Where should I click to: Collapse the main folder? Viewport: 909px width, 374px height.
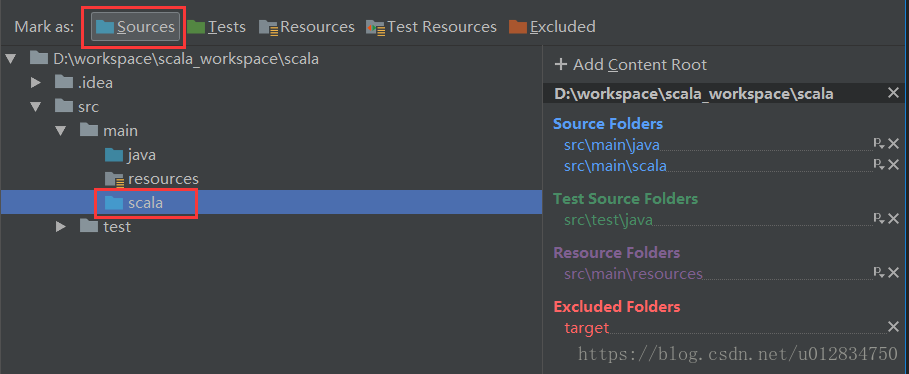pyautogui.click(x=61, y=131)
